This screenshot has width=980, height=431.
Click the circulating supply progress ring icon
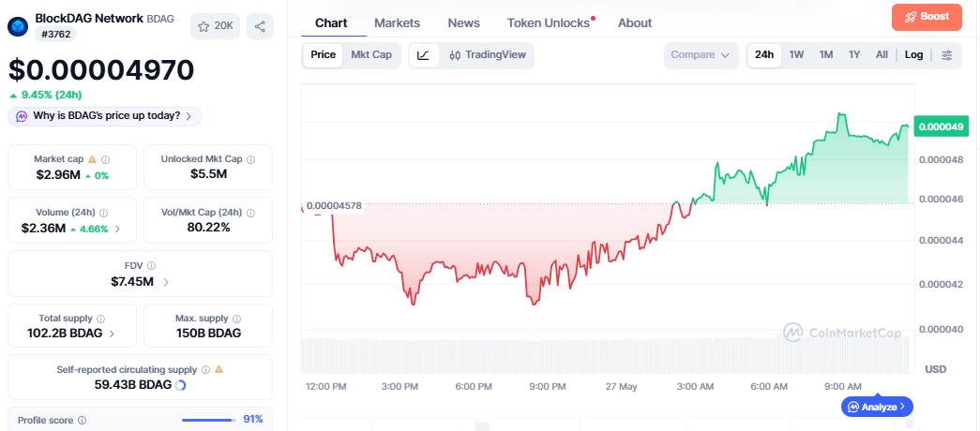[x=181, y=385]
